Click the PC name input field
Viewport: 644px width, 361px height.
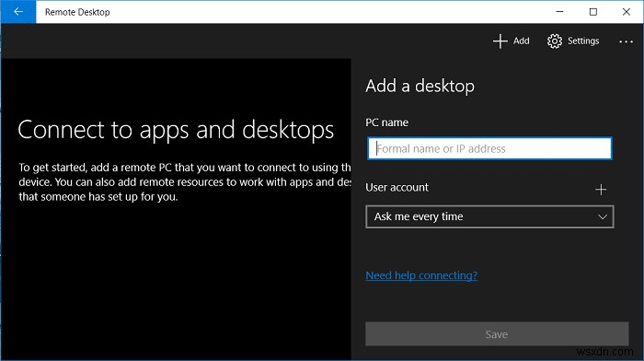click(489, 148)
